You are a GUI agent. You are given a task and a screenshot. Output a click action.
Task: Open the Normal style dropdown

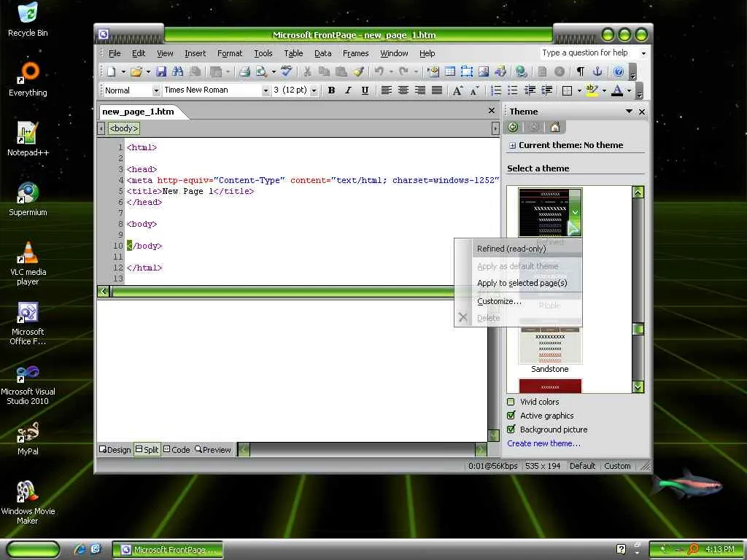[x=155, y=90]
